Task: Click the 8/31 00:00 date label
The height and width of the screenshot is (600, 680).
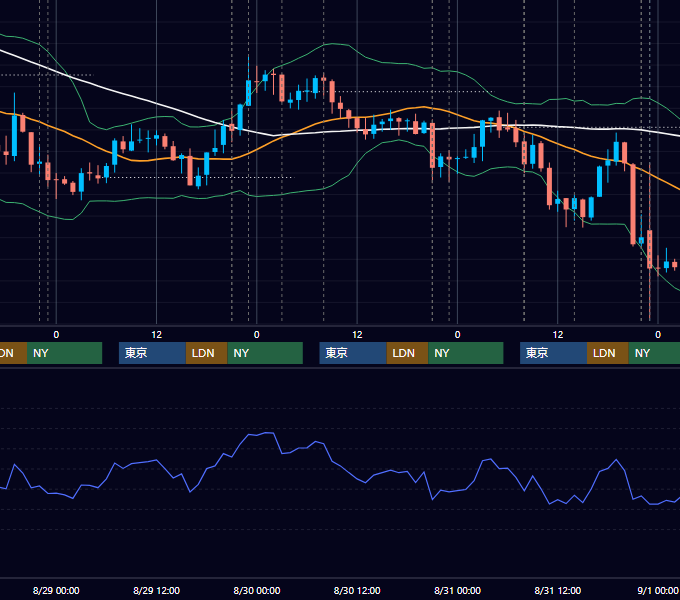Action: (x=457, y=590)
